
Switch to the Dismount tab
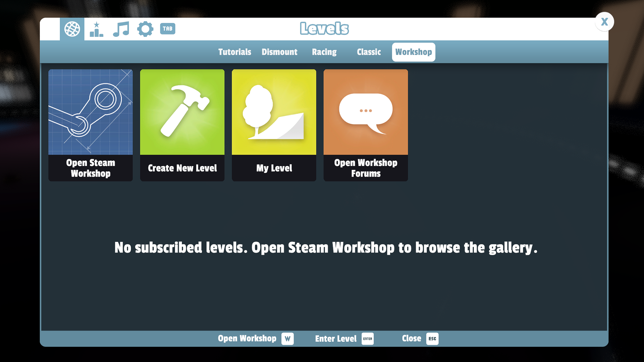(279, 52)
